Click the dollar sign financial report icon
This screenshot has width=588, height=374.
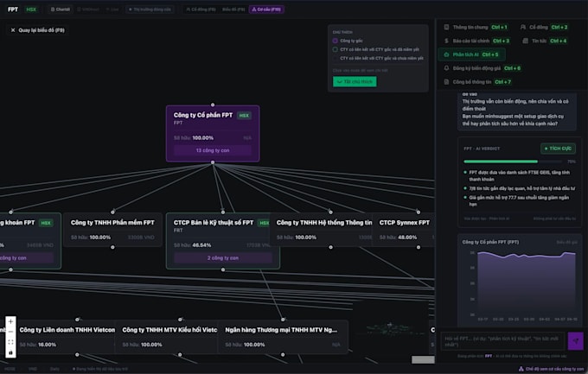tap(446, 41)
